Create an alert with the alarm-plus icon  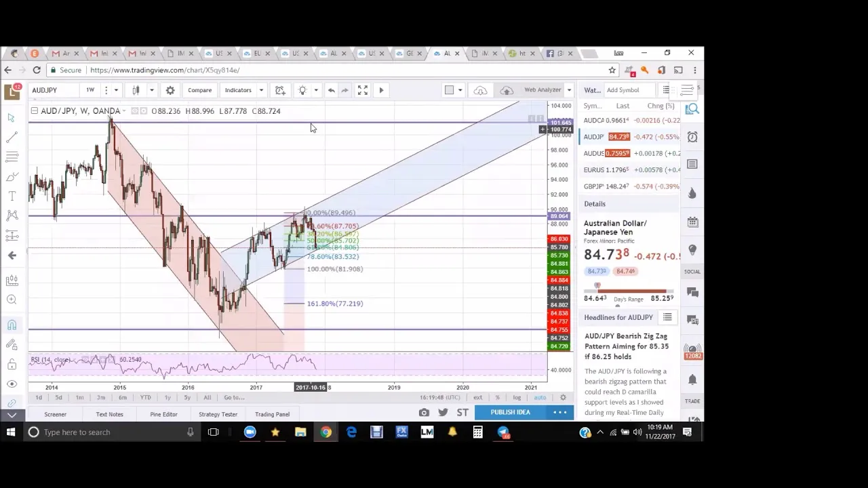tap(280, 90)
